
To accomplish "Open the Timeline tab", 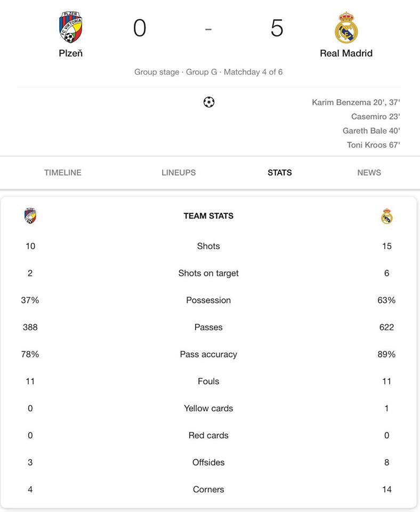I will point(63,173).
